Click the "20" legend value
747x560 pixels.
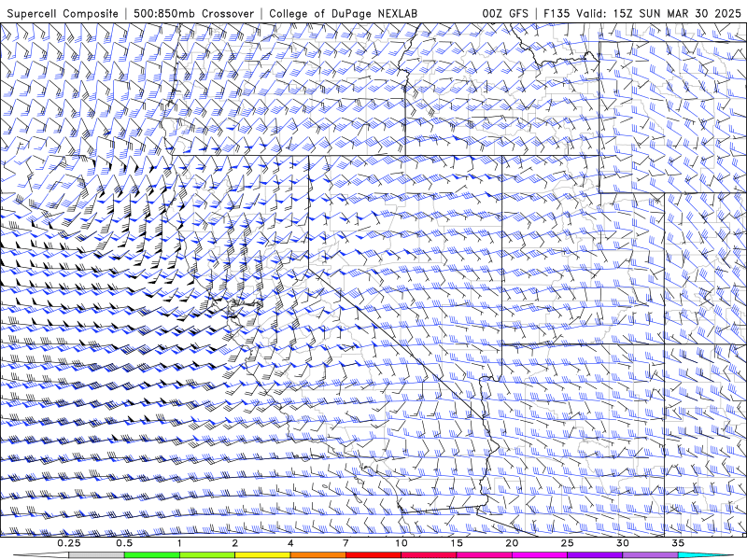(x=512, y=543)
